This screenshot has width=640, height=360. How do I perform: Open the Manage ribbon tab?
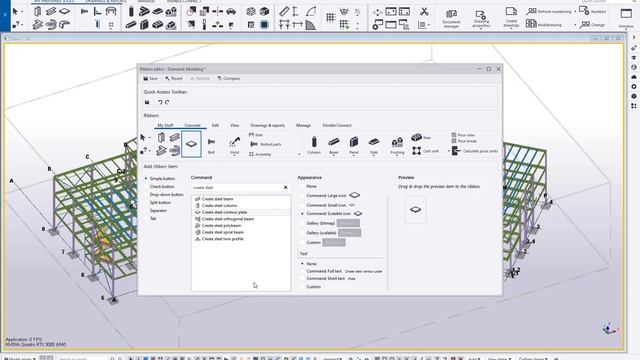[x=303, y=125]
